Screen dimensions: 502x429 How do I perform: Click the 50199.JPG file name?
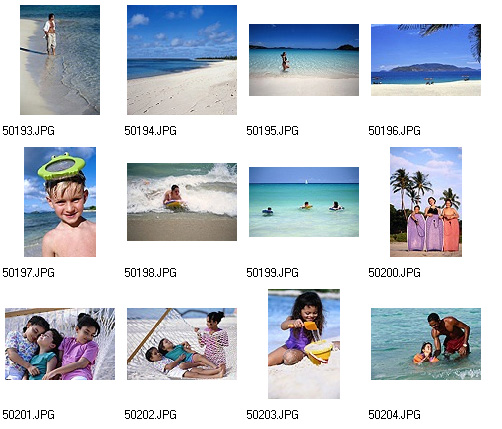[x=272, y=273]
